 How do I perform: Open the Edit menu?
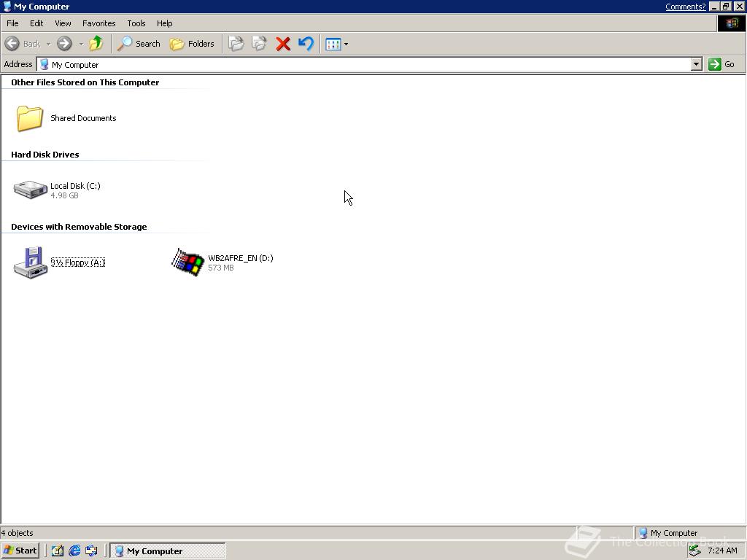pos(36,23)
